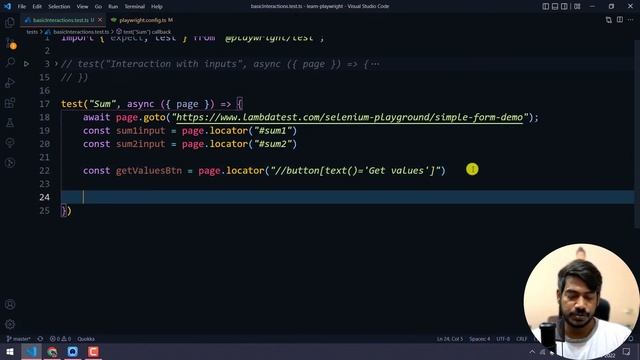Split the editor to the right
The image size is (640, 360).
pos(620,20)
